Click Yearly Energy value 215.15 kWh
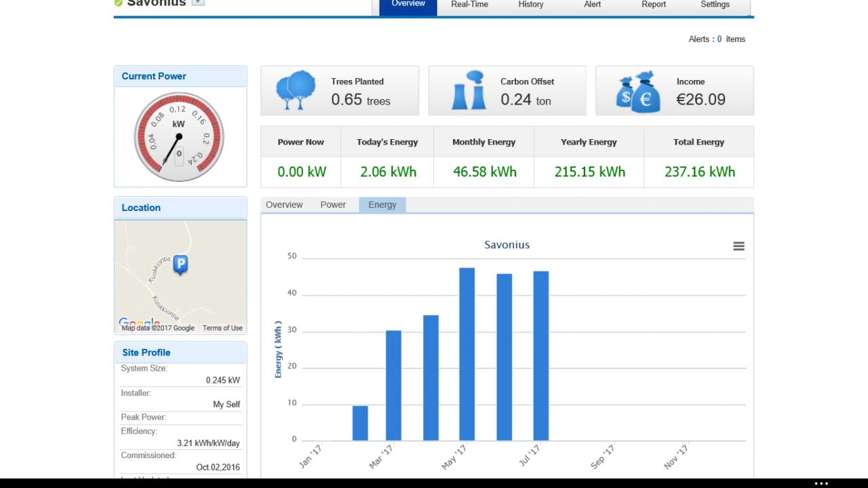The height and width of the screenshot is (488, 868). 590,172
